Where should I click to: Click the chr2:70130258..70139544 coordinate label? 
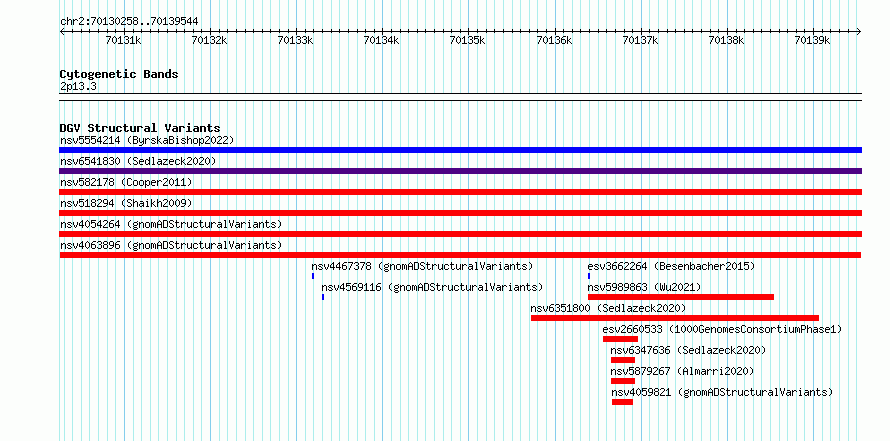pyautogui.click(x=129, y=22)
